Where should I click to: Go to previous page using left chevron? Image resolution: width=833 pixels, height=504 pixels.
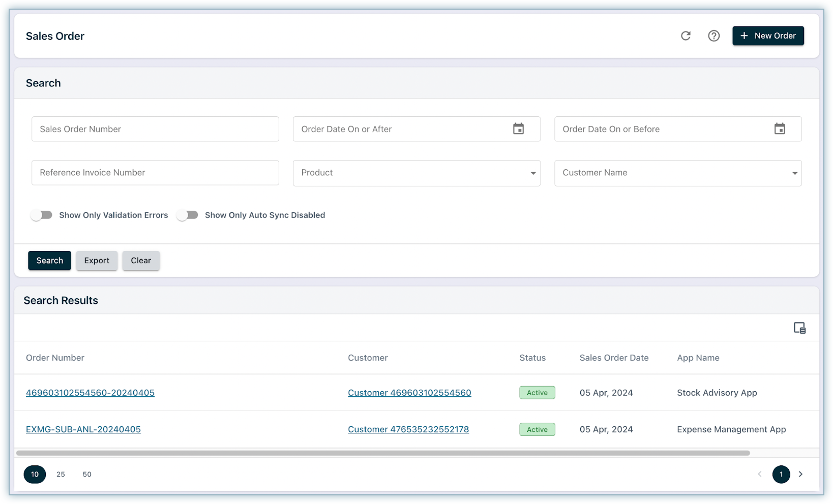760,474
